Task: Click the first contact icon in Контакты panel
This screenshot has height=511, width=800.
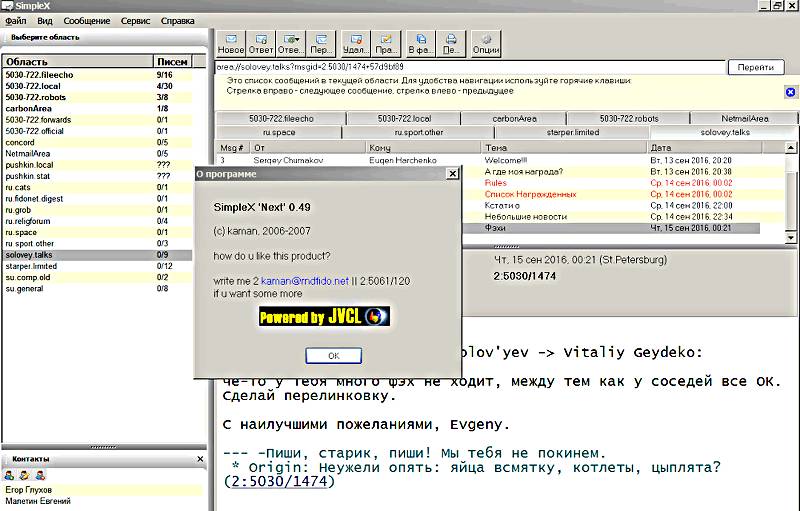Action: (9, 475)
